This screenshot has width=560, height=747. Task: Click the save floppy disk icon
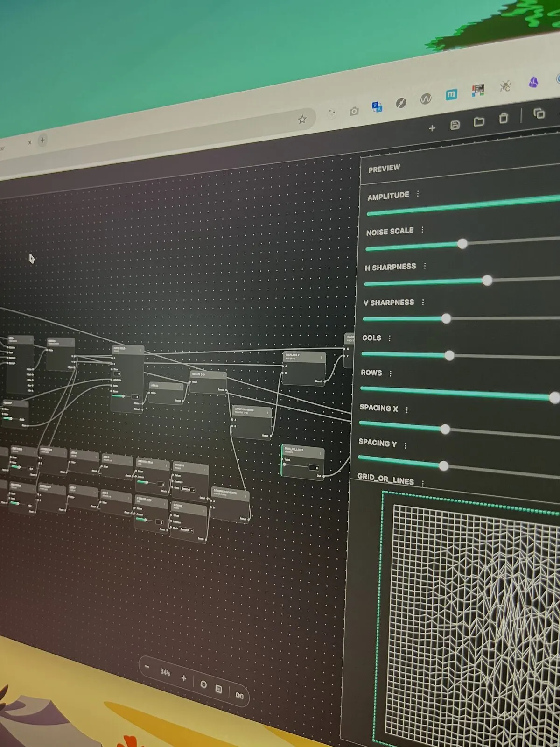pos(455,125)
